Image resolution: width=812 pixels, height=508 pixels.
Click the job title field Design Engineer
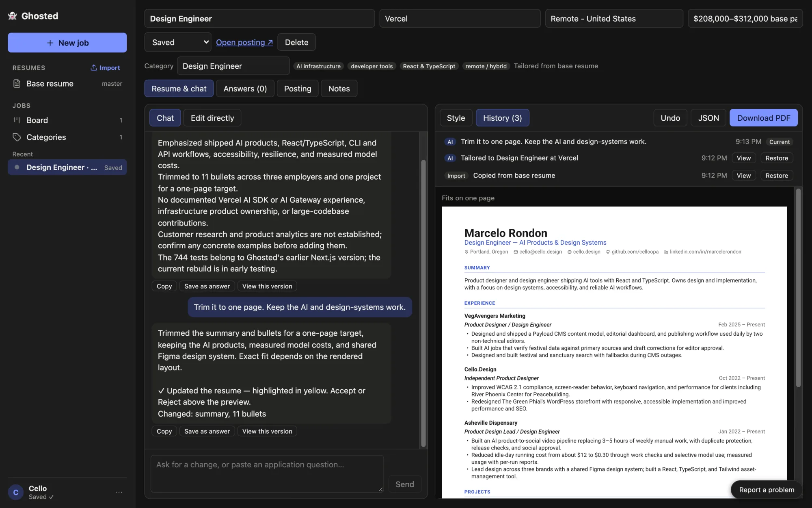259,19
